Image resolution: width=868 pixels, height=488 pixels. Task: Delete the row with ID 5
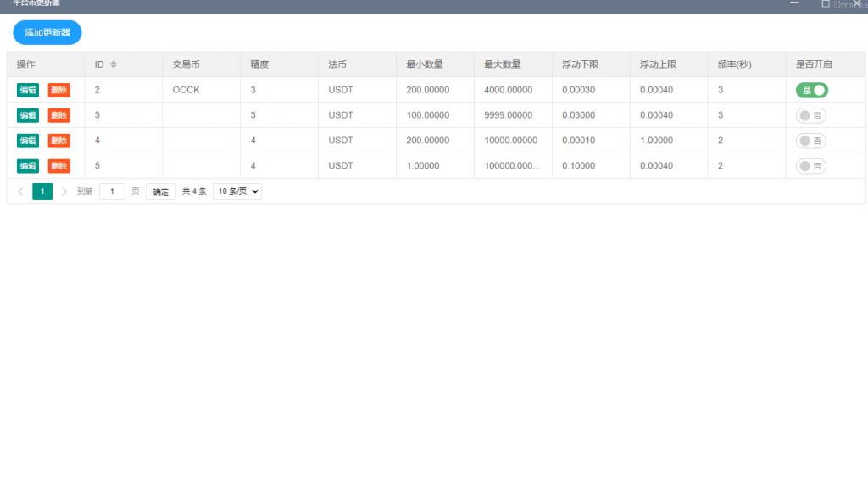click(x=58, y=166)
